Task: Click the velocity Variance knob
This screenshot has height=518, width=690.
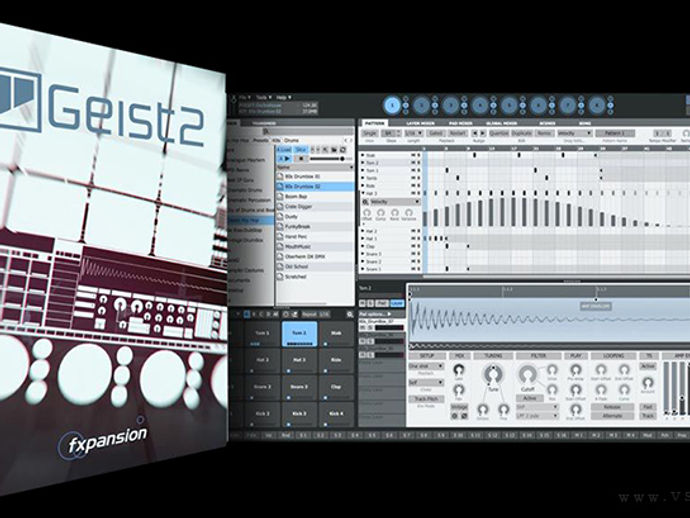Action: [x=408, y=213]
